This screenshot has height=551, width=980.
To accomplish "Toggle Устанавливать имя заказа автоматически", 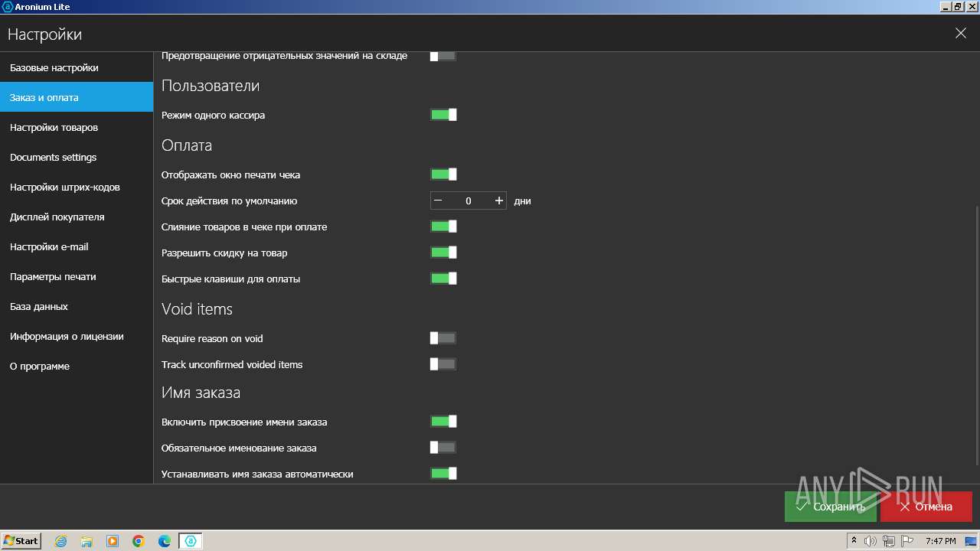I will (x=443, y=474).
